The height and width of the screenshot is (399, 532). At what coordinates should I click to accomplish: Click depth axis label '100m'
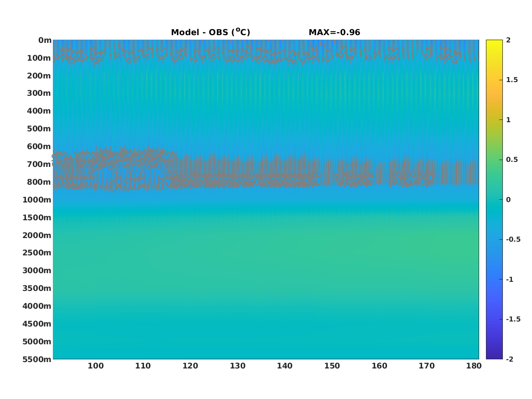[x=39, y=58]
